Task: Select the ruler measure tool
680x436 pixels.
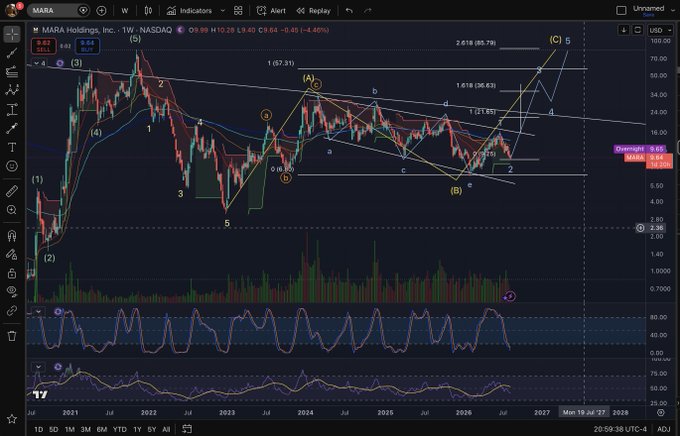Action: (12, 191)
